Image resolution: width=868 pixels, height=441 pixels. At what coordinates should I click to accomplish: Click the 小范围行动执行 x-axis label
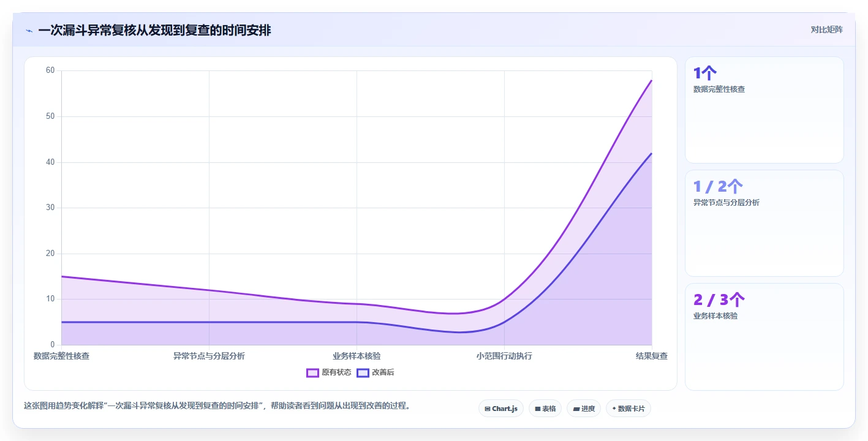[x=504, y=356]
